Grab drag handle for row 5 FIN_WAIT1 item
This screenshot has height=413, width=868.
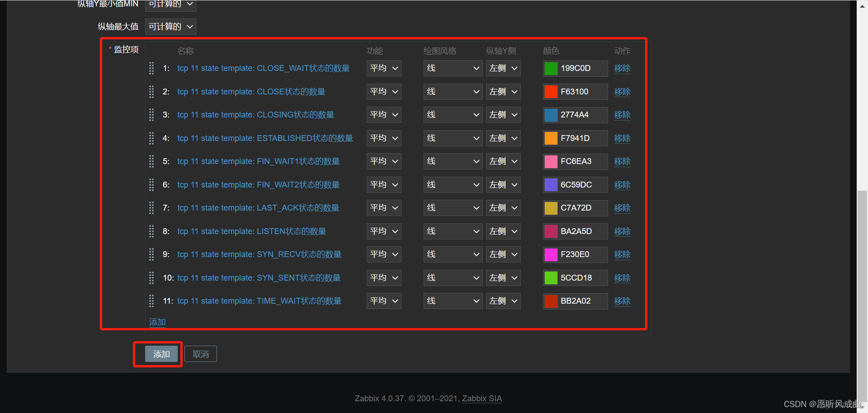tap(151, 161)
